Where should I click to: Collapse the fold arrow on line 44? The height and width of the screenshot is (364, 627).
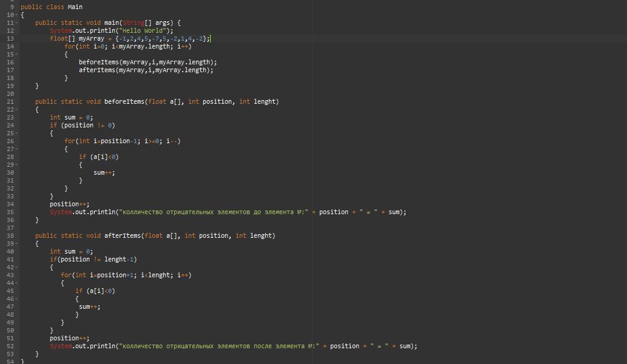pyautogui.click(x=16, y=283)
